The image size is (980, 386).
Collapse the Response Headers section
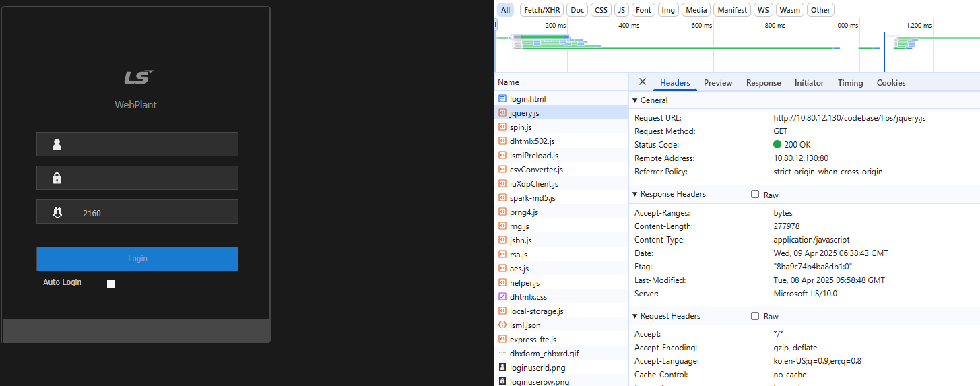point(634,195)
